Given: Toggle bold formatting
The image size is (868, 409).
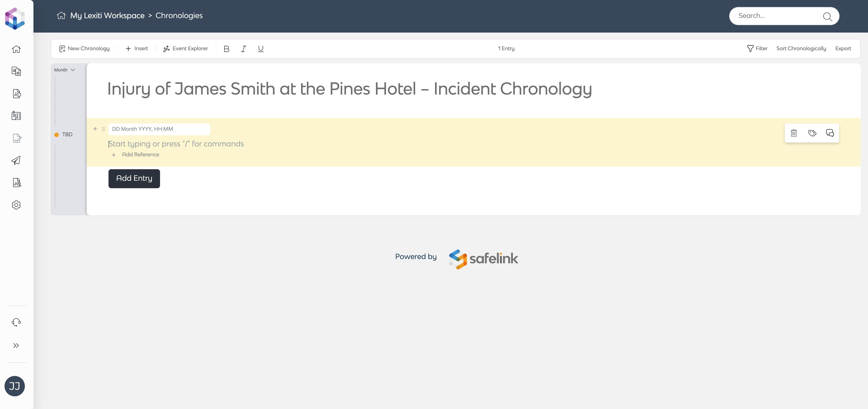Looking at the screenshot, I should pyautogui.click(x=226, y=49).
